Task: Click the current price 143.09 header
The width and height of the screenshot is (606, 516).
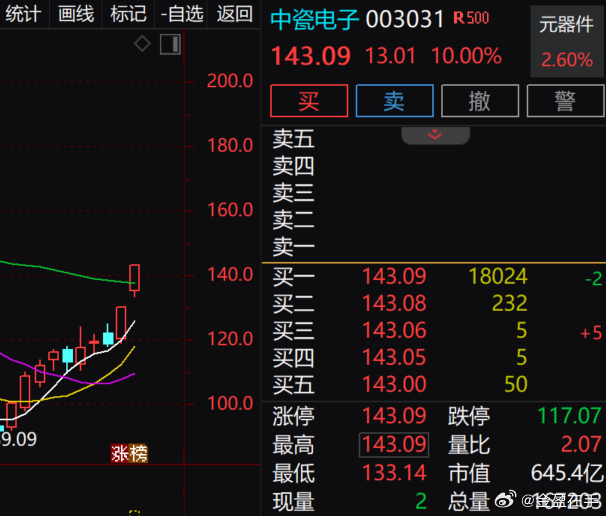Action: click(x=311, y=56)
